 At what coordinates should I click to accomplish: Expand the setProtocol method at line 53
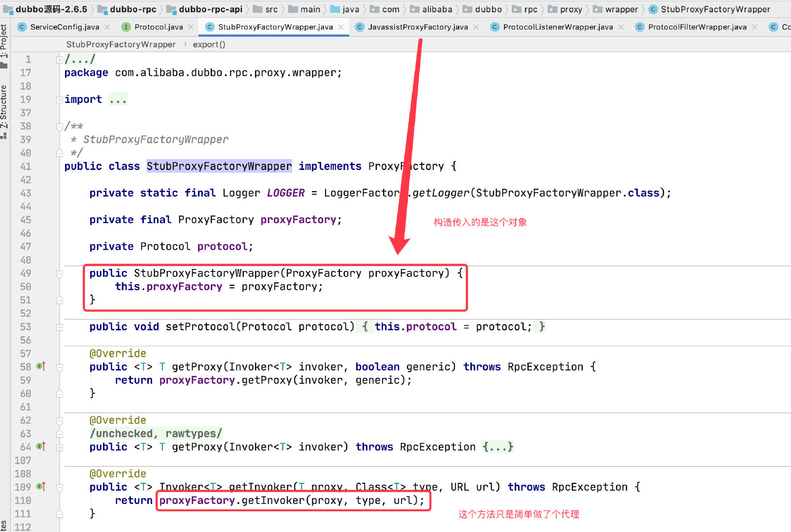click(60, 327)
